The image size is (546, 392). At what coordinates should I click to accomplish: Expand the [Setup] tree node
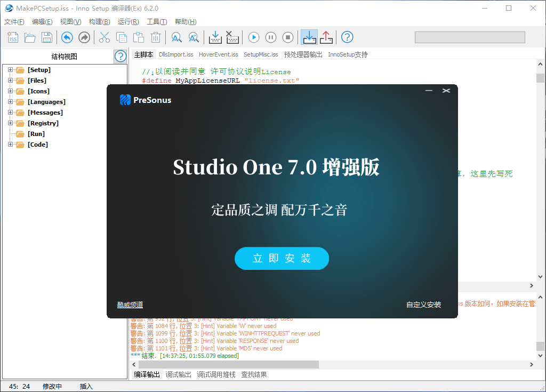(11, 70)
